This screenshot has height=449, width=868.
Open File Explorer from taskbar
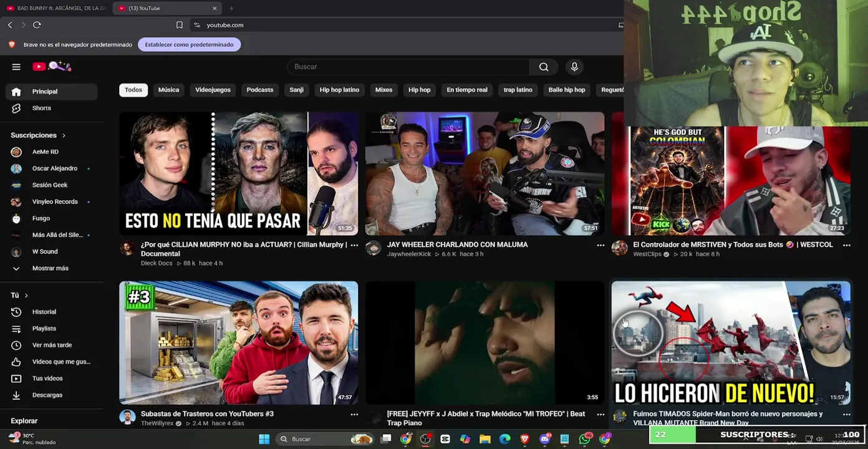click(485, 439)
